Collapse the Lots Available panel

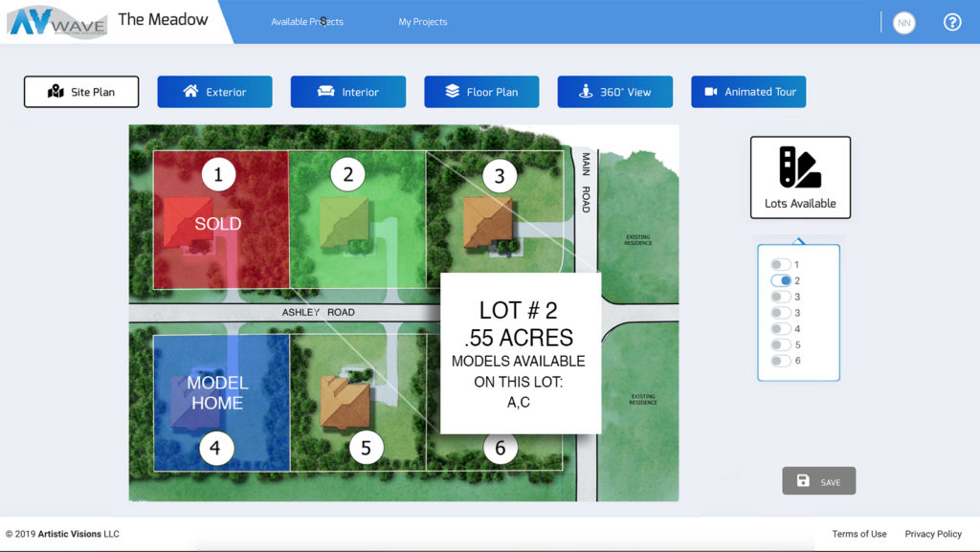pos(800,178)
